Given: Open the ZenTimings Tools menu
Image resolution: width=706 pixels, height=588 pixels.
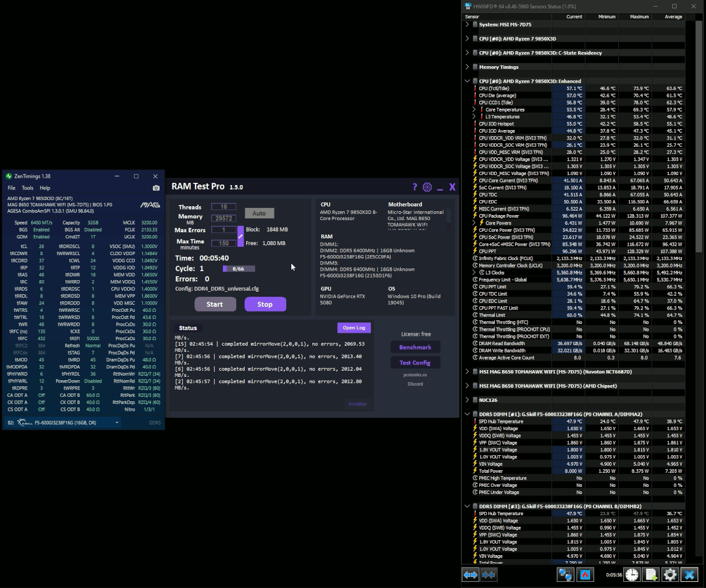Looking at the screenshot, I should [27, 188].
